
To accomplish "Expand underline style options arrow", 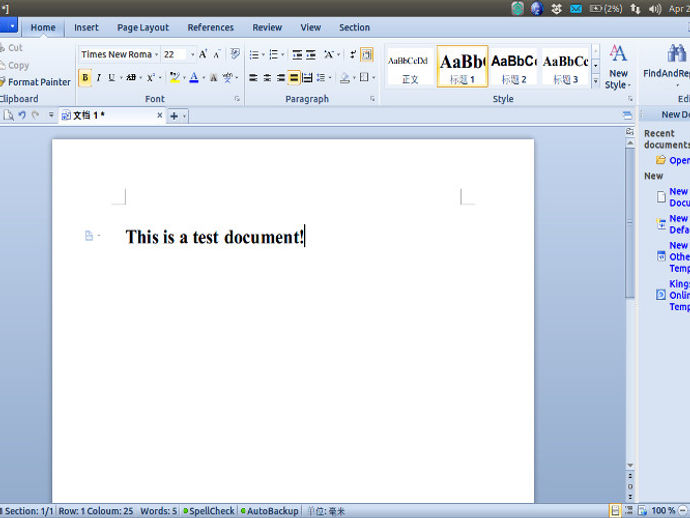I will 121,78.
